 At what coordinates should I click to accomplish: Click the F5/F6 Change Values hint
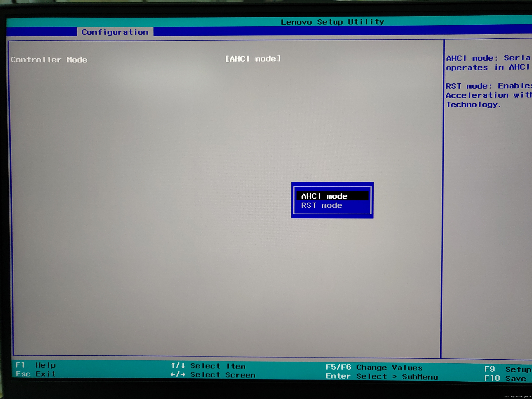(x=374, y=367)
